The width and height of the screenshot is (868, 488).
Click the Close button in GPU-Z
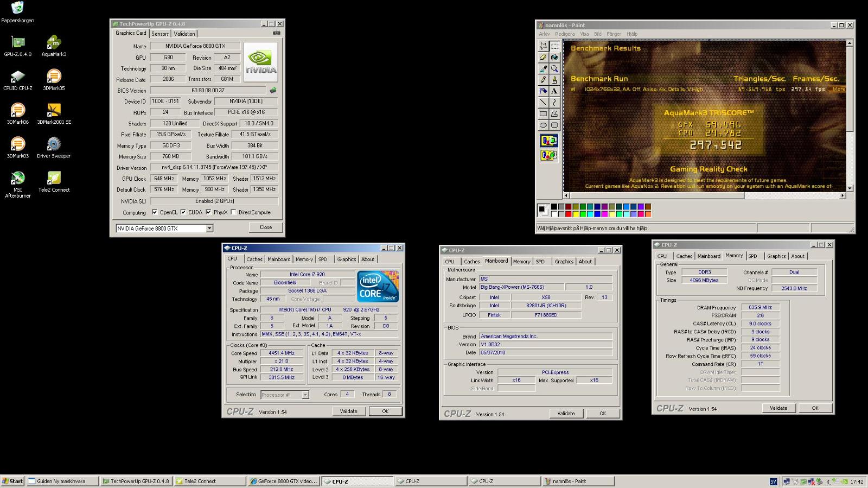266,227
